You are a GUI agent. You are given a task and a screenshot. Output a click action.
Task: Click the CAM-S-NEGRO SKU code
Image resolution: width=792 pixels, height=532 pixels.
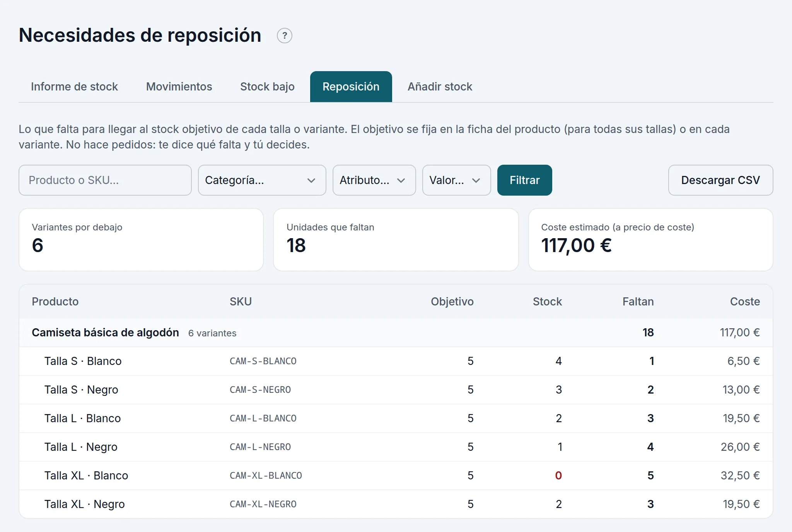(260, 390)
